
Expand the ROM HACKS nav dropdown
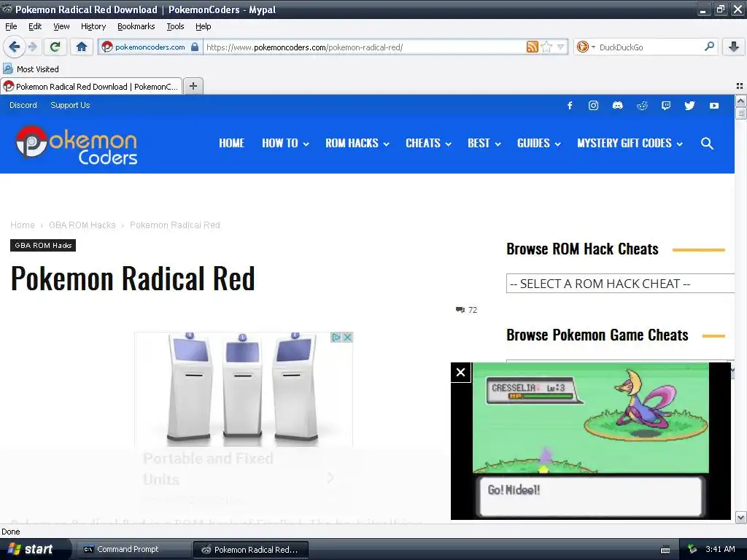[357, 144]
